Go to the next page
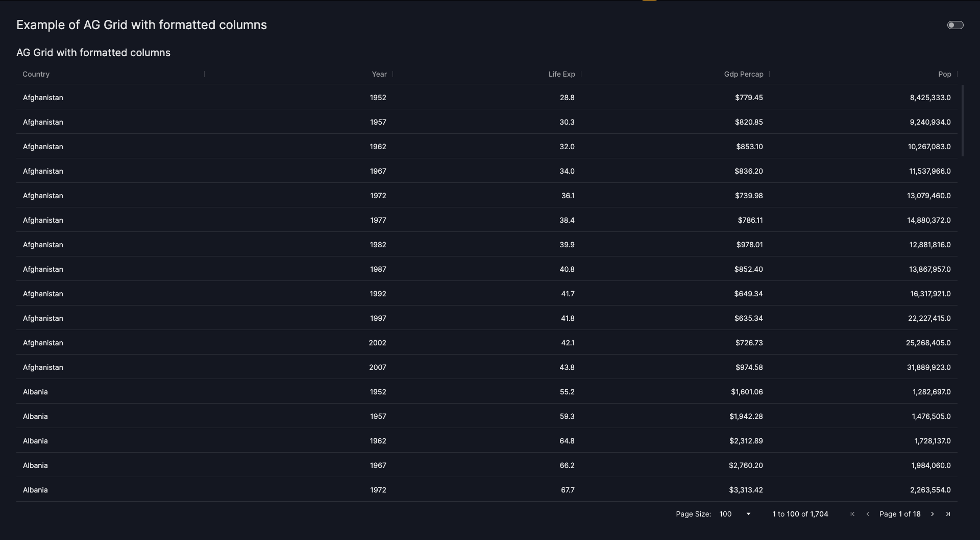The height and width of the screenshot is (540, 980). [933, 514]
